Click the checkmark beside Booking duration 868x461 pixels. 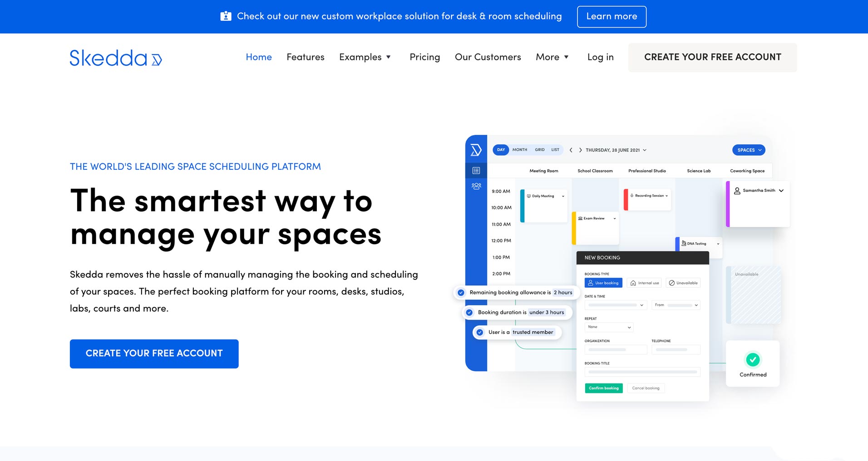tap(469, 313)
